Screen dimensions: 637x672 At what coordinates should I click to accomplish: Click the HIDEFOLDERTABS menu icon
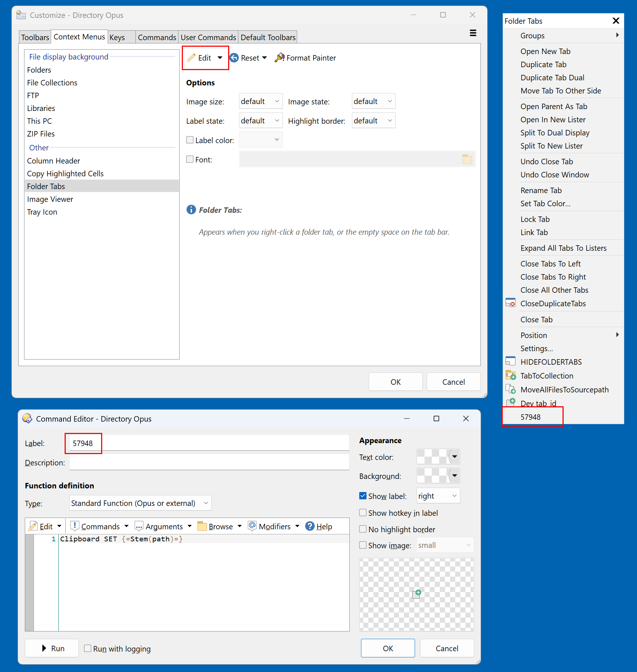510,362
